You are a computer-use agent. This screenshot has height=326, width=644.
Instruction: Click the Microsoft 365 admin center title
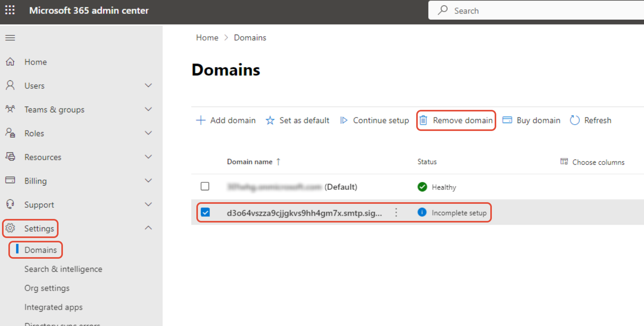click(x=89, y=10)
